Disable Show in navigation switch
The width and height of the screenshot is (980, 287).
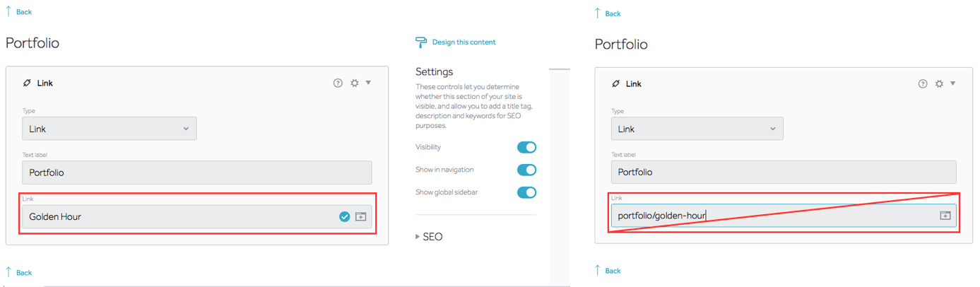(526, 170)
